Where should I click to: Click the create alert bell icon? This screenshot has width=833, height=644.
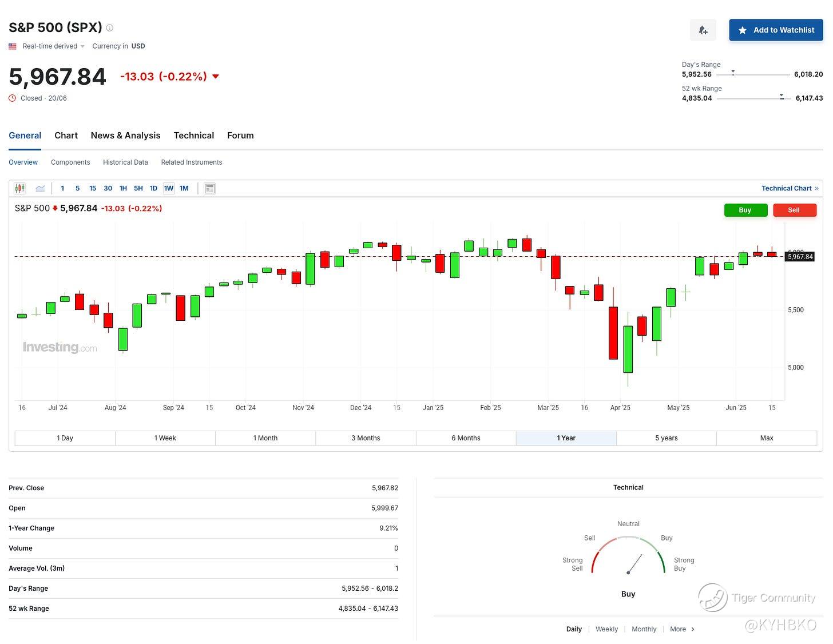tap(703, 30)
